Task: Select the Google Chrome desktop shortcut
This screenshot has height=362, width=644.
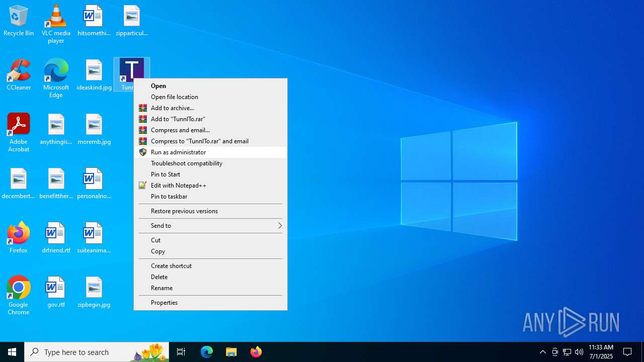Action: (19, 296)
